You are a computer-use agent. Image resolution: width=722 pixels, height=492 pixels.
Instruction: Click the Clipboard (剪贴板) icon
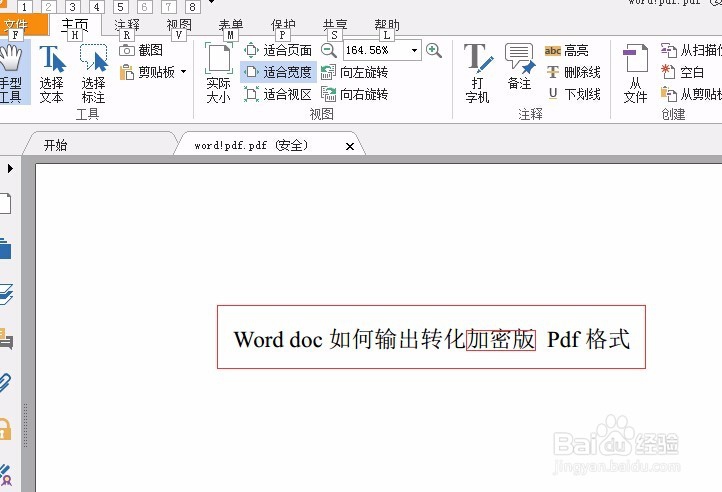tap(126, 72)
